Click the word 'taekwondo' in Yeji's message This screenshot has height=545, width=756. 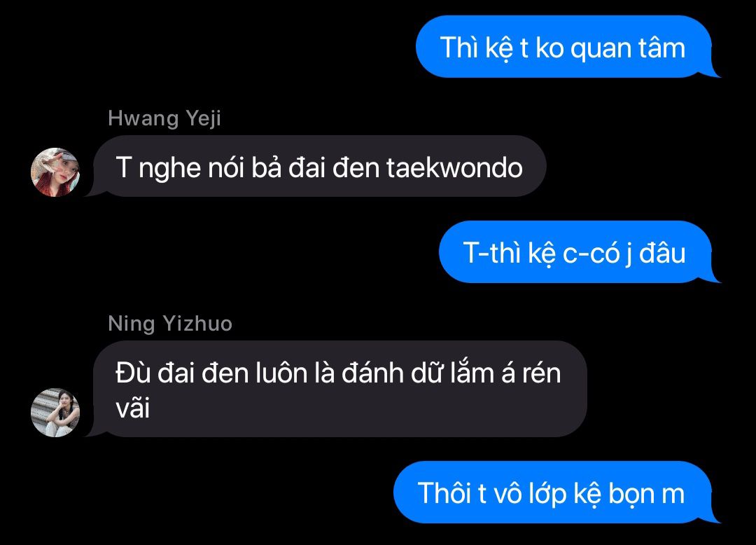click(x=454, y=167)
